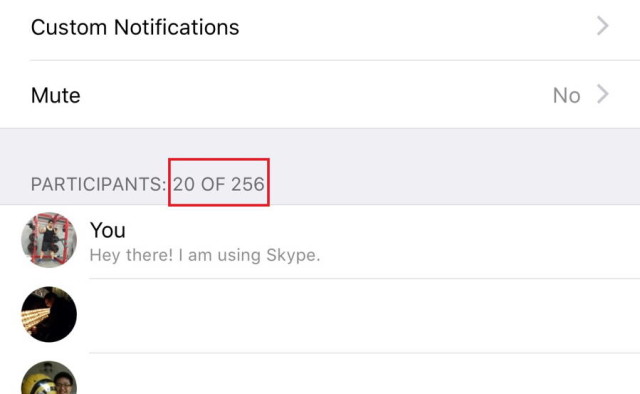
Task: Select the third participant's empty name row
Action: pyautogui.click(x=364, y=374)
